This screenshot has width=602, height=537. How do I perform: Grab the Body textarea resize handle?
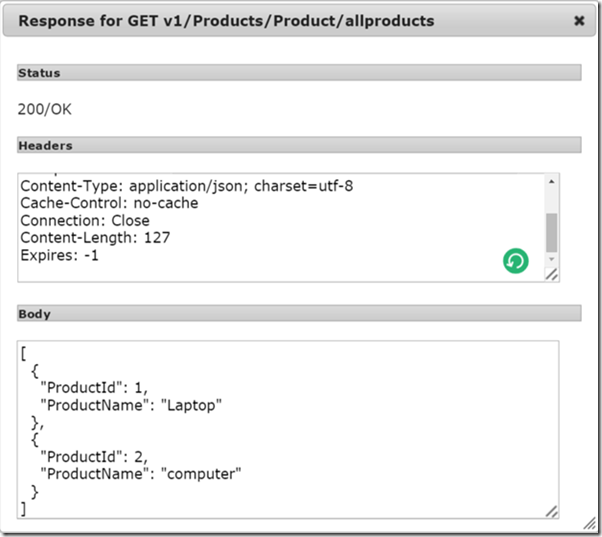point(551,511)
